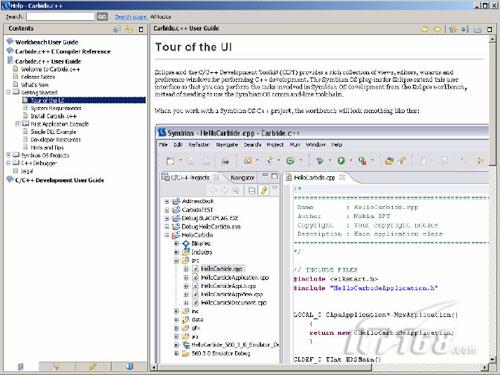Click Refactor menu in the embedded screenshot
The image size is (500, 375).
(199, 145)
